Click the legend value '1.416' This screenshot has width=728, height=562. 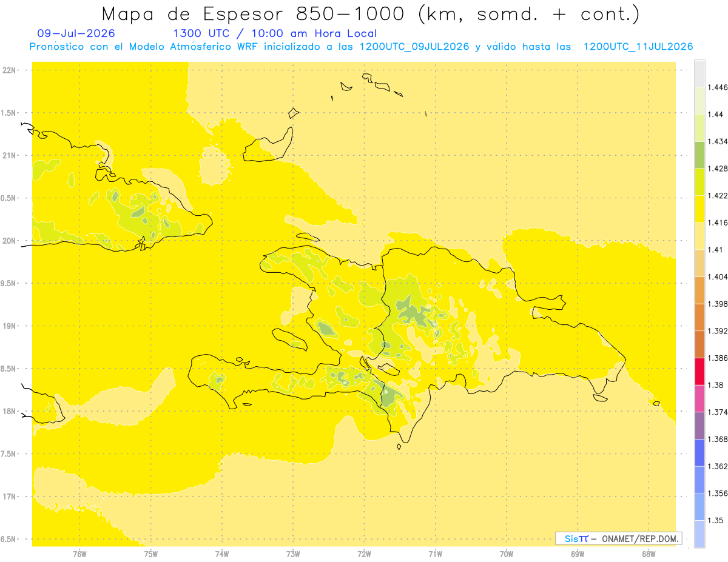[x=719, y=222]
